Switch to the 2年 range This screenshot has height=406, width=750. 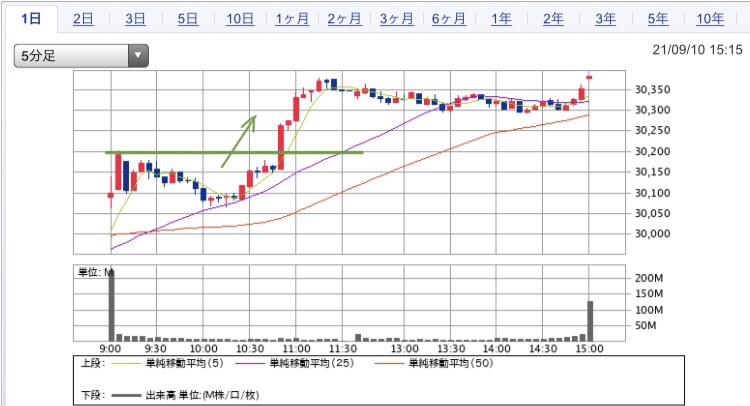point(553,19)
